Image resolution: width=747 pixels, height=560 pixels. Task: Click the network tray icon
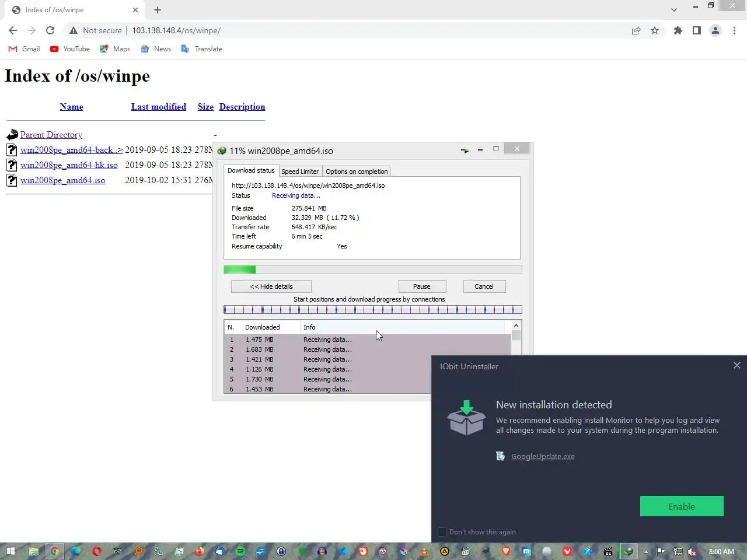tap(678, 551)
